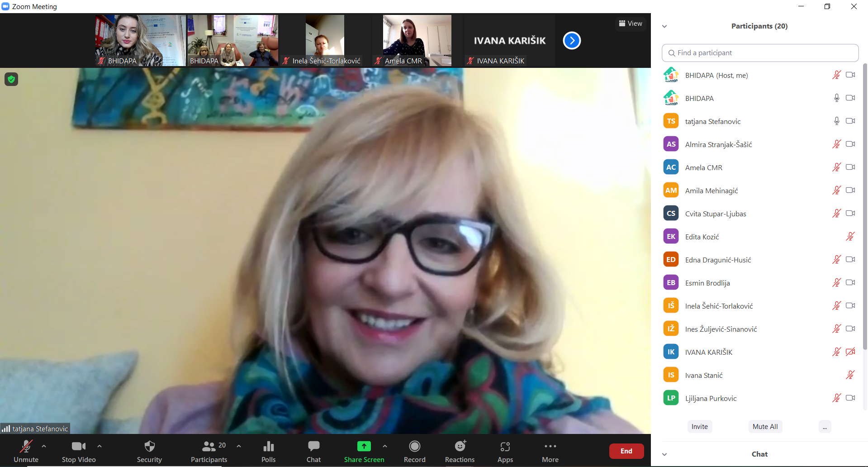Click the Invite button

699,426
